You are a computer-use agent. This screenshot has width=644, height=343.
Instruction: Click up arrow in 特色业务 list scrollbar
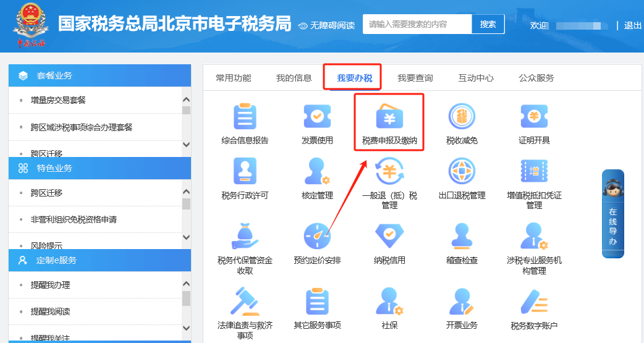point(186,192)
